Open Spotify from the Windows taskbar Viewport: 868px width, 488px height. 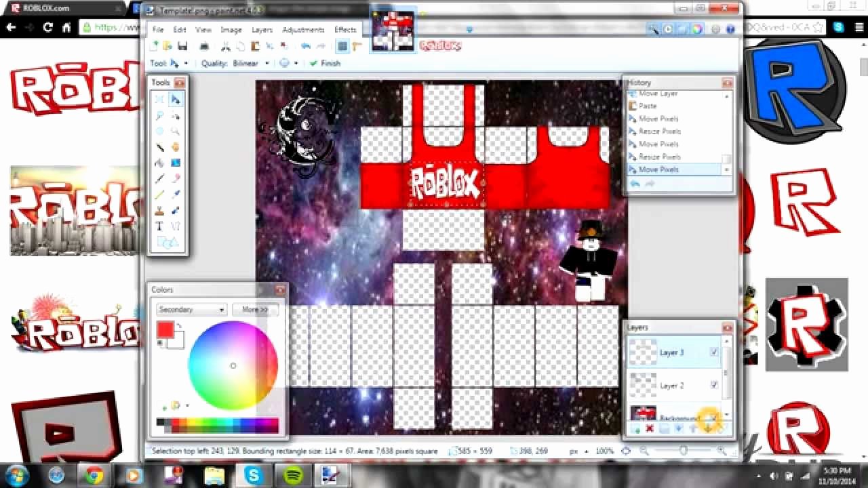pos(294,475)
